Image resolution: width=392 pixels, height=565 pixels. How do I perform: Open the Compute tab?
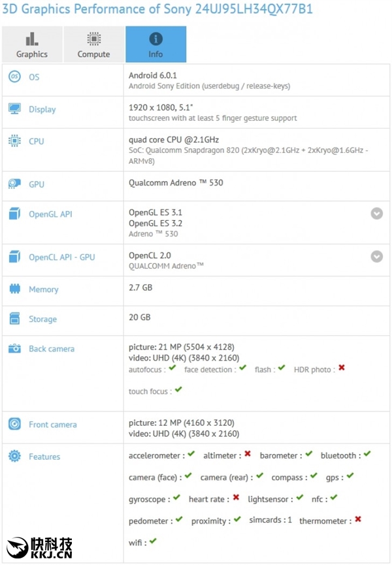(x=93, y=44)
